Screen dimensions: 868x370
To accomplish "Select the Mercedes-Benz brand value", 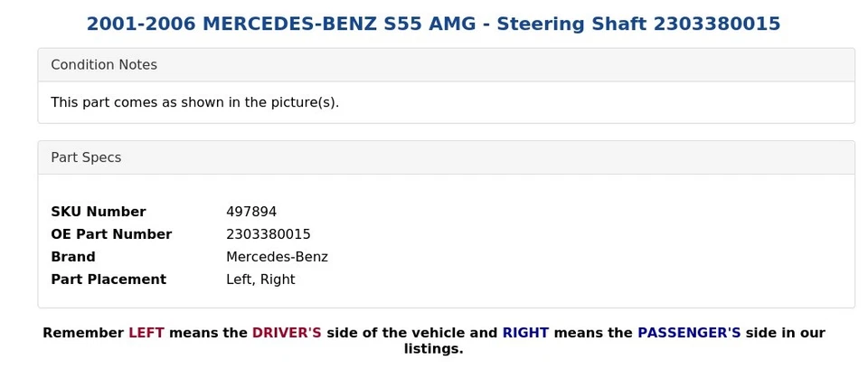I will click(277, 257).
